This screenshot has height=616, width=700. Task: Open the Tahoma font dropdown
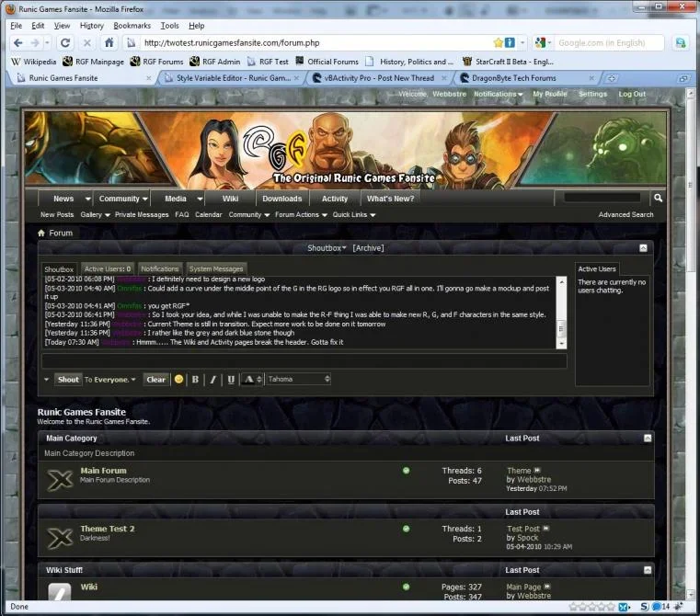click(299, 379)
